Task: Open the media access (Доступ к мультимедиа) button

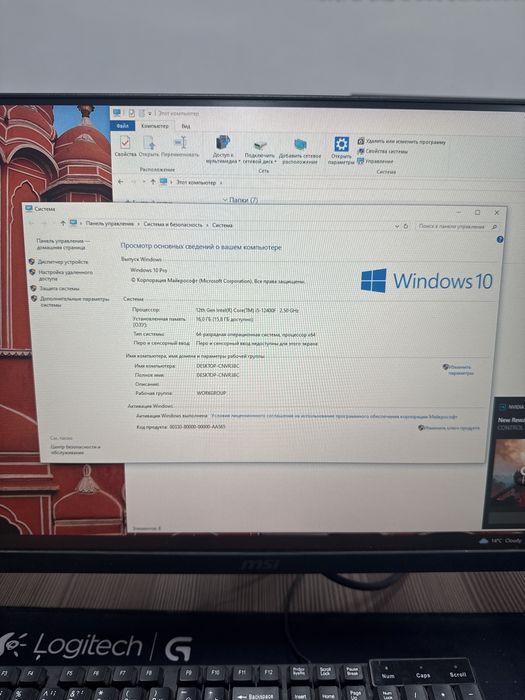Action: (222, 150)
